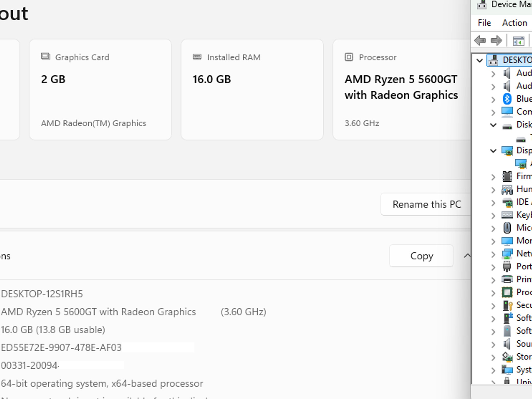Click the 16.0 GB (13.8 GB usable) text
Image resolution: width=532 pixels, height=399 pixels.
point(53,330)
